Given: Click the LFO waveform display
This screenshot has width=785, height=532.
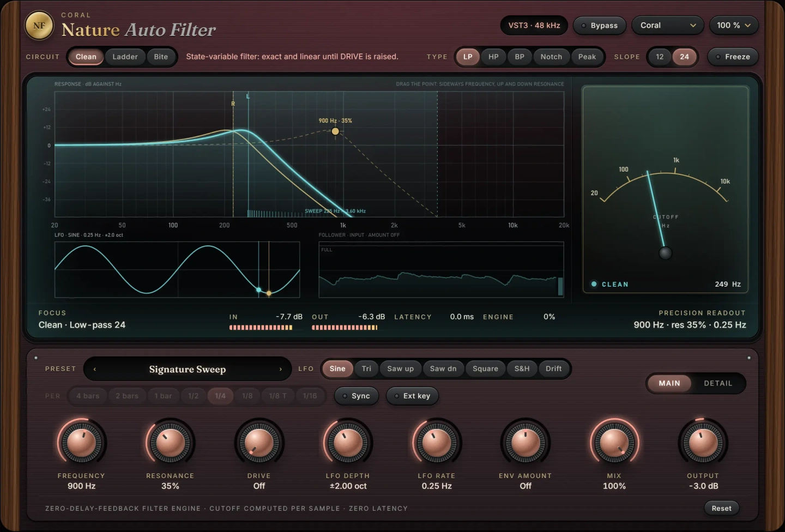Looking at the screenshot, I should pos(177,269).
